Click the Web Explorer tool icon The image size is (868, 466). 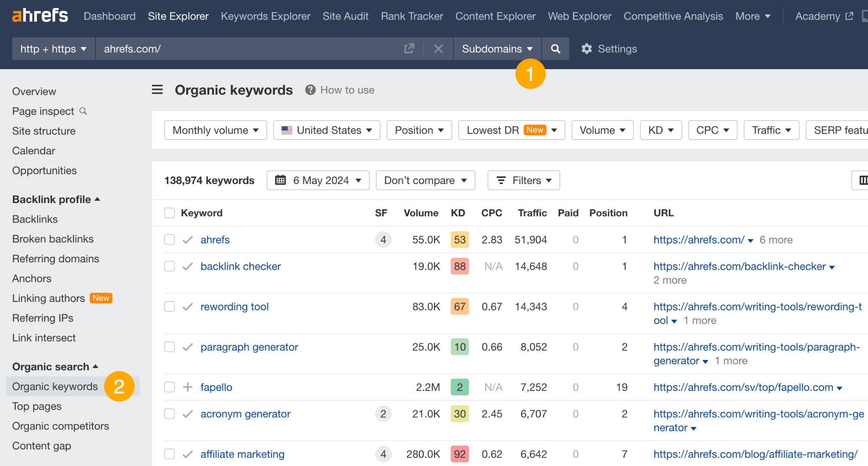(580, 16)
